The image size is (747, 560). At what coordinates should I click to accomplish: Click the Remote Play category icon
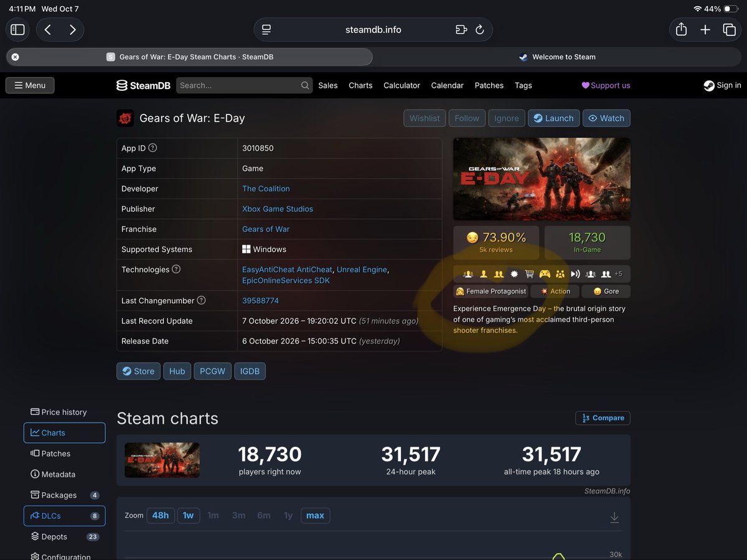575,274
